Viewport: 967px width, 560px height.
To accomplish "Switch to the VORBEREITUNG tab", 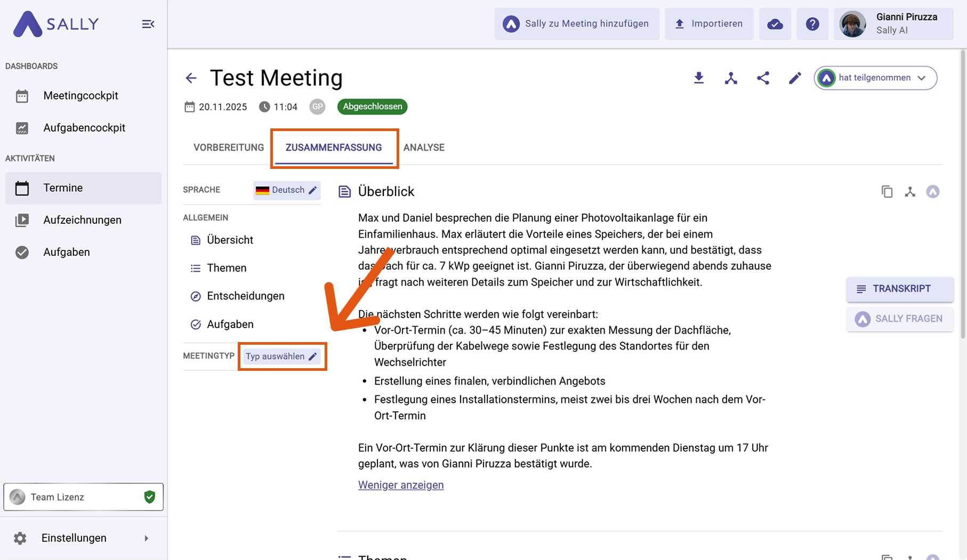I will (x=229, y=148).
